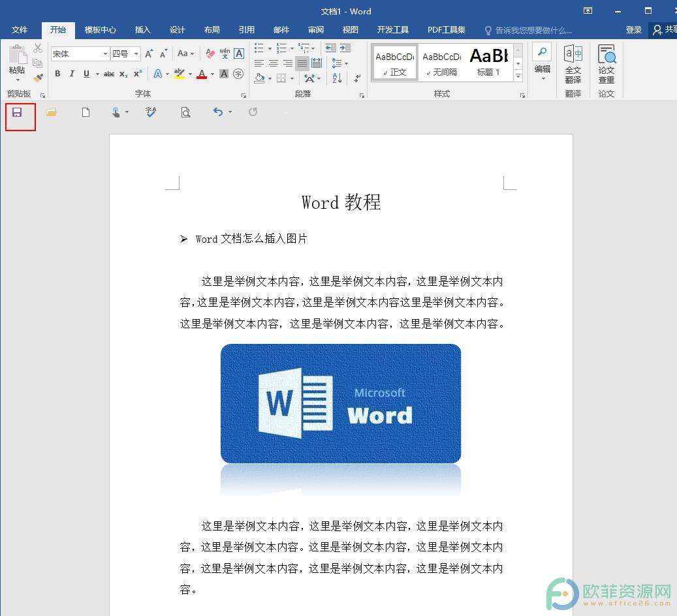Open numbered list dropdown arrow

[x=292, y=48]
